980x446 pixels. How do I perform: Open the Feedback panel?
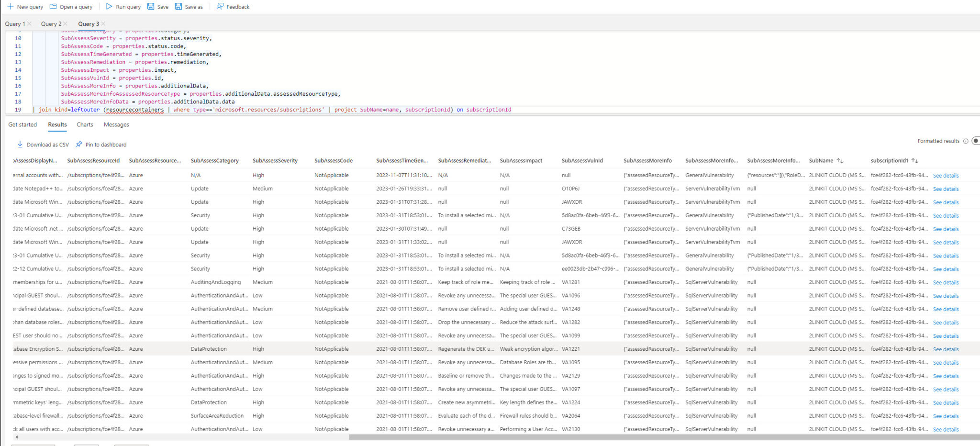point(233,7)
